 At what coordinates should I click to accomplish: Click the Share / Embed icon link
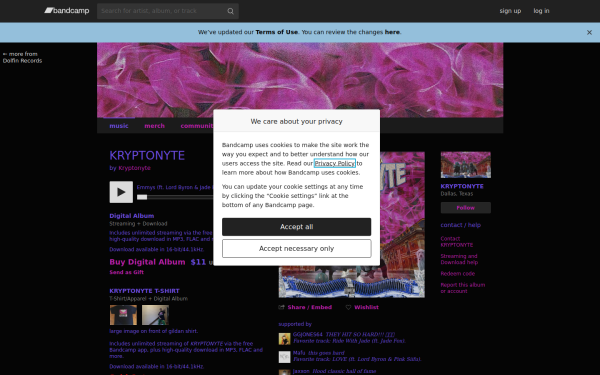[x=305, y=307]
